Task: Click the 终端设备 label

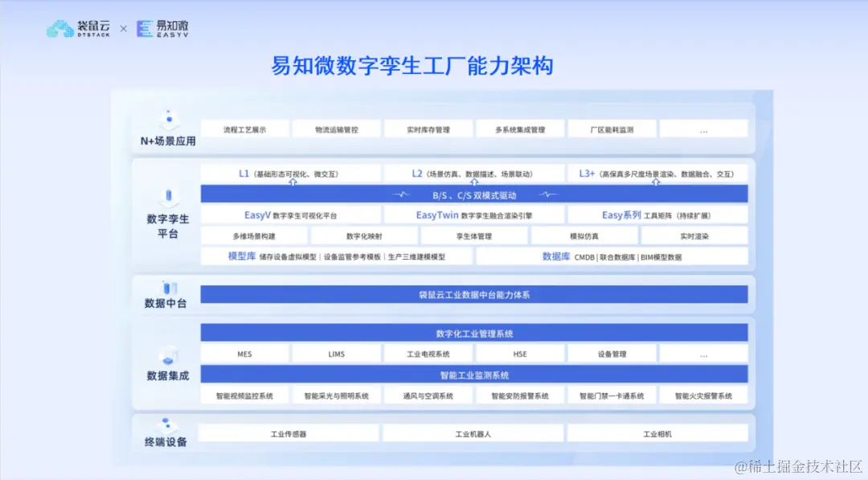Action: point(166,441)
